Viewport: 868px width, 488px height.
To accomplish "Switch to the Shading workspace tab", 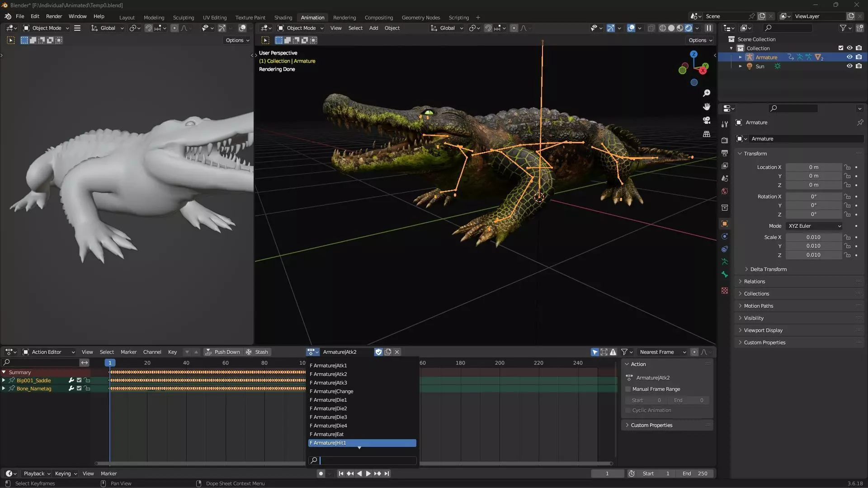I will tap(283, 18).
